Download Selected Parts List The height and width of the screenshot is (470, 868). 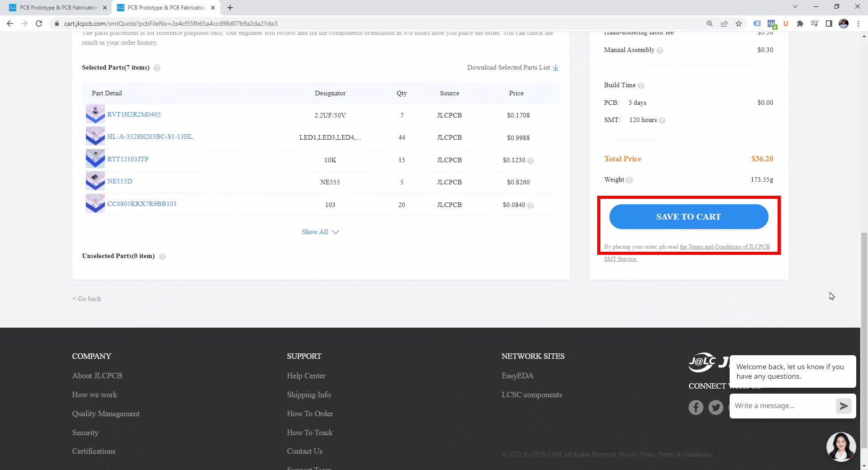coord(513,67)
